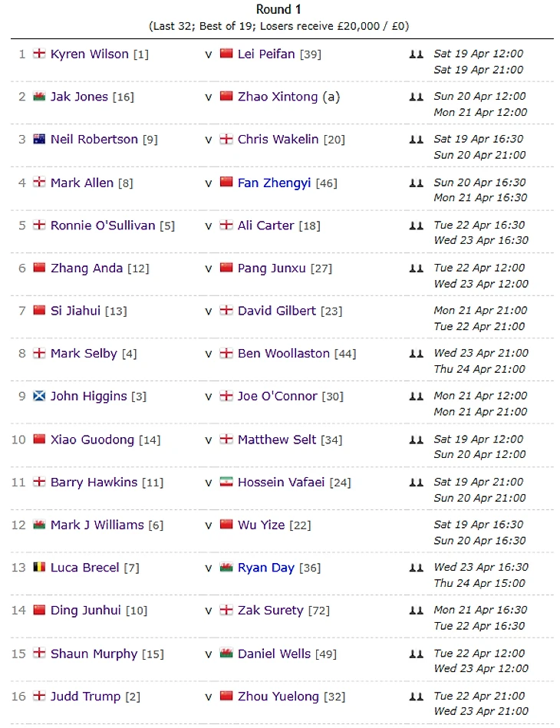Click Iranian flag beside Hossein Vafaei
Image resolution: width=560 pixels, height=728 pixels.
click(226, 482)
